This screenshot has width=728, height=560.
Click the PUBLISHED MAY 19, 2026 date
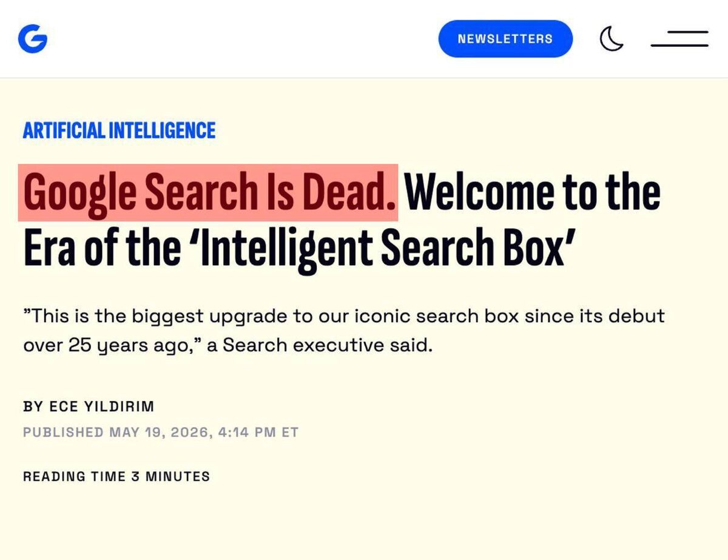click(118, 433)
